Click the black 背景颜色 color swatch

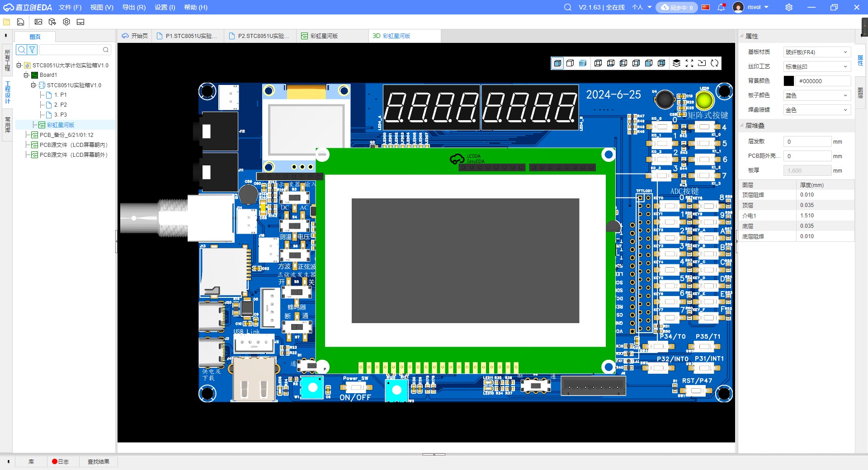click(x=788, y=81)
